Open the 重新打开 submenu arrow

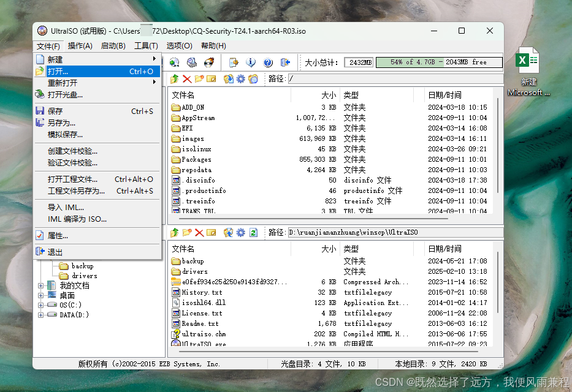(x=154, y=82)
